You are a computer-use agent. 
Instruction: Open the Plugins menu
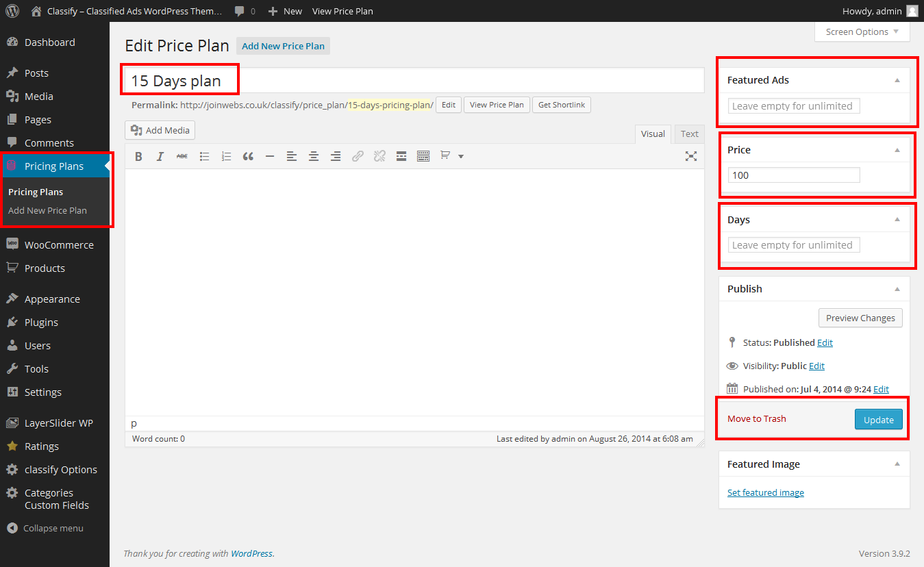(x=55, y=323)
